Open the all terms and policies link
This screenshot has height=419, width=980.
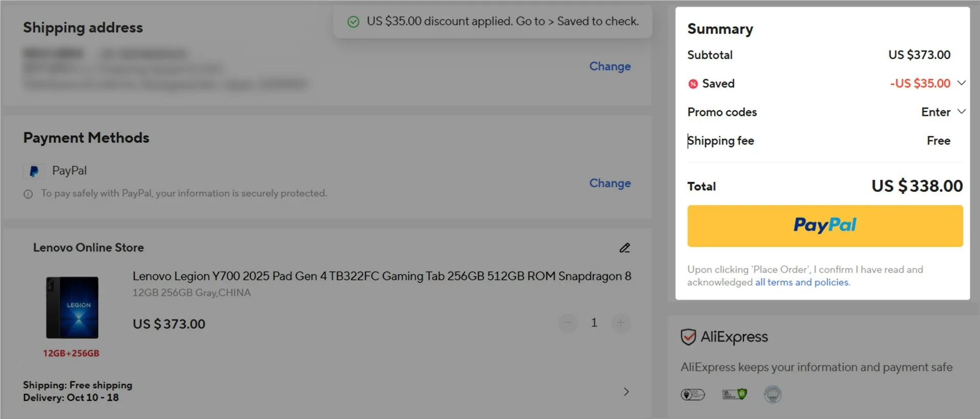pos(802,282)
